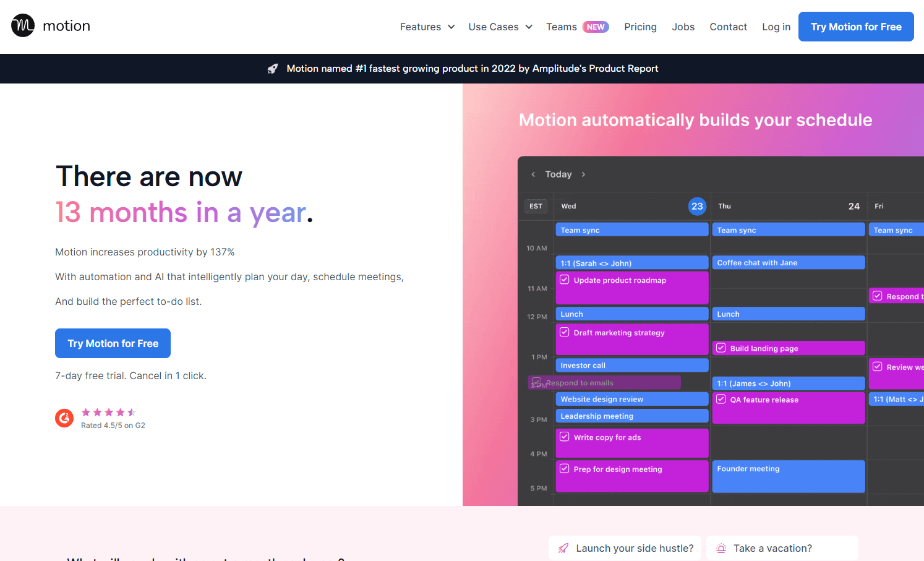Image resolution: width=924 pixels, height=561 pixels.
Task: Click the 'Log in' link
Action: [x=776, y=27]
